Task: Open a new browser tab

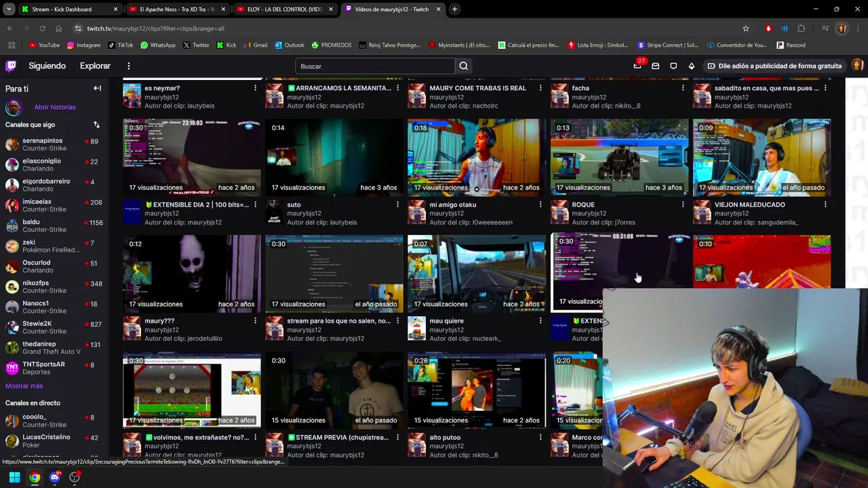Action: tap(454, 9)
